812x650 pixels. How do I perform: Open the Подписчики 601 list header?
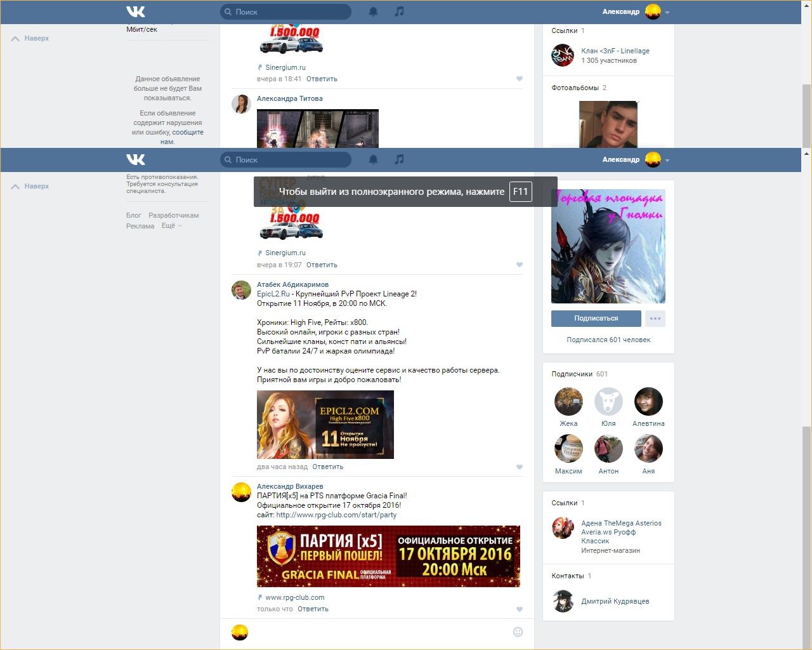point(580,374)
